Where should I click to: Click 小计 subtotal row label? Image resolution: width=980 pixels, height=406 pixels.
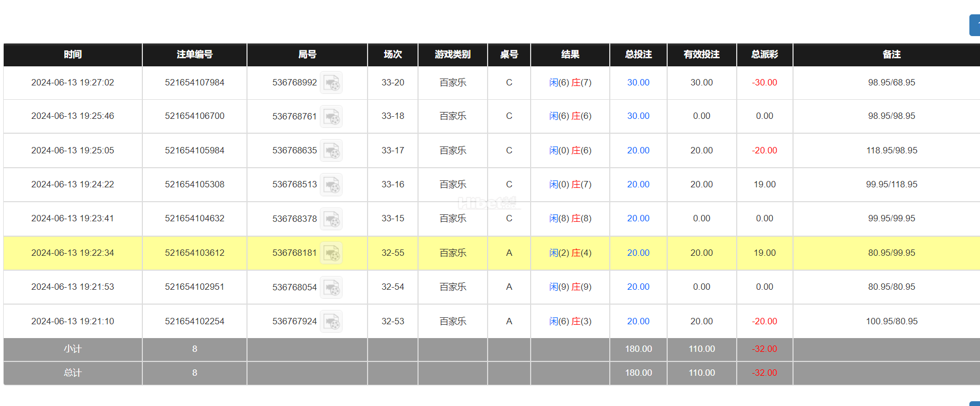click(x=73, y=349)
